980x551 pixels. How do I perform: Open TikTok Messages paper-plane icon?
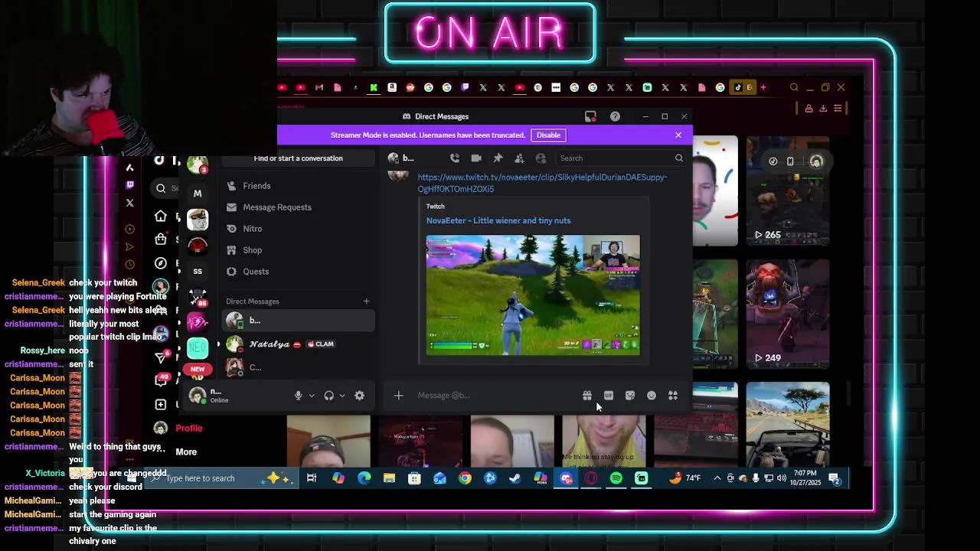coord(160,357)
